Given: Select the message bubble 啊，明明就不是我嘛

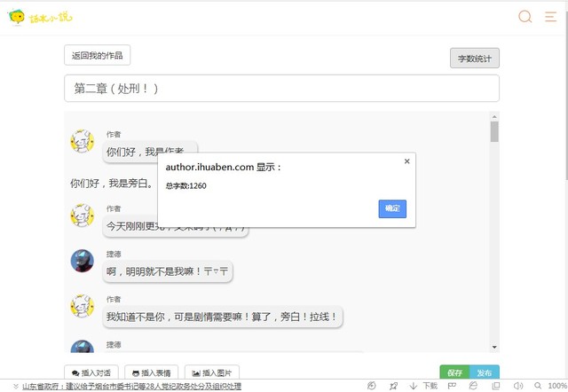Looking at the screenshot, I should click(169, 271).
